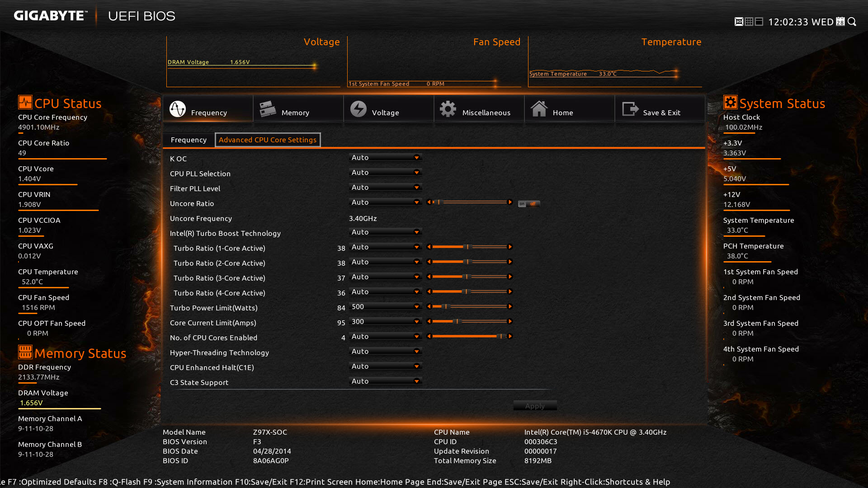Click the Total Memory Size value 8192MB
This screenshot has height=488, width=868.
click(x=538, y=460)
